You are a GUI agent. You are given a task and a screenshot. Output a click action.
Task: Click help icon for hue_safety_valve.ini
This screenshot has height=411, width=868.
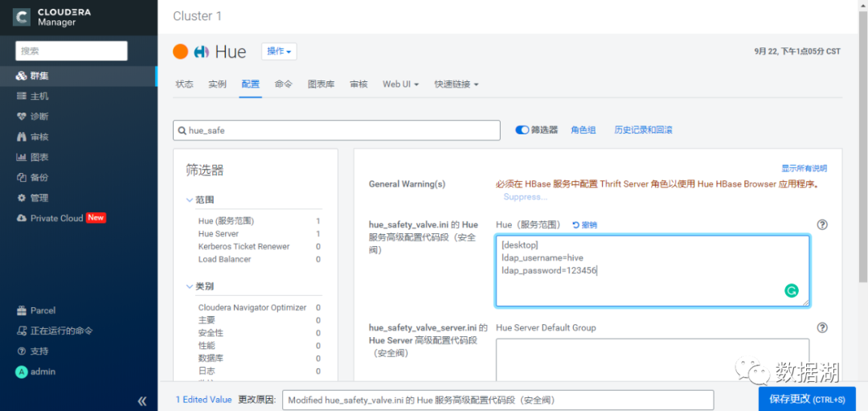tap(822, 224)
